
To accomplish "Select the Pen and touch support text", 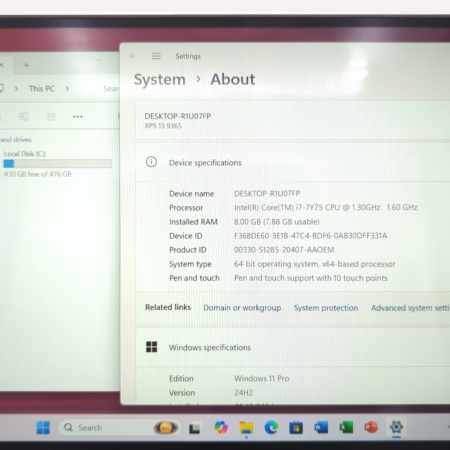I will pos(311,278).
